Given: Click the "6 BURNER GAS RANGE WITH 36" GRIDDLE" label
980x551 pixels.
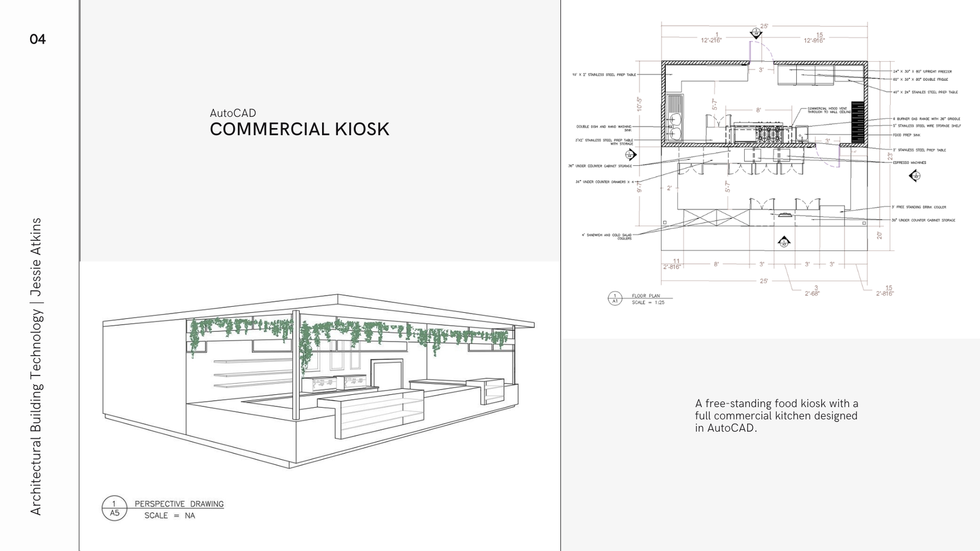Looking at the screenshot, I should pyautogui.click(x=927, y=119).
